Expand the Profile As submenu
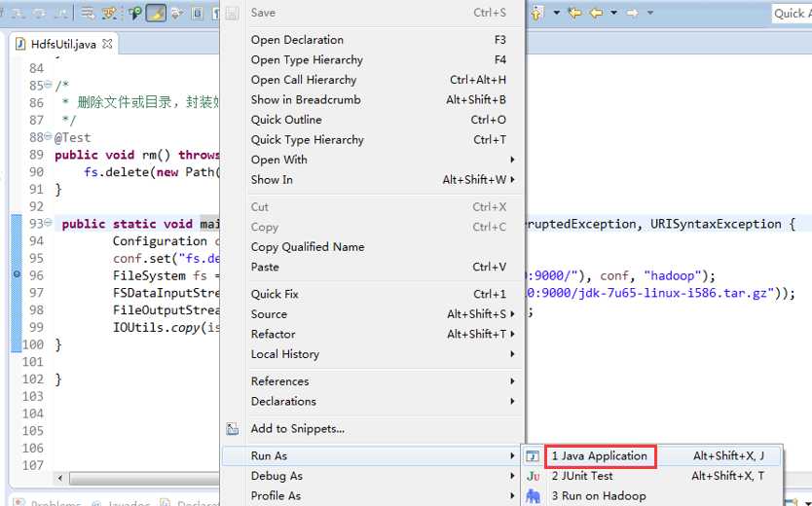This screenshot has width=812, height=506. tap(512, 495)
